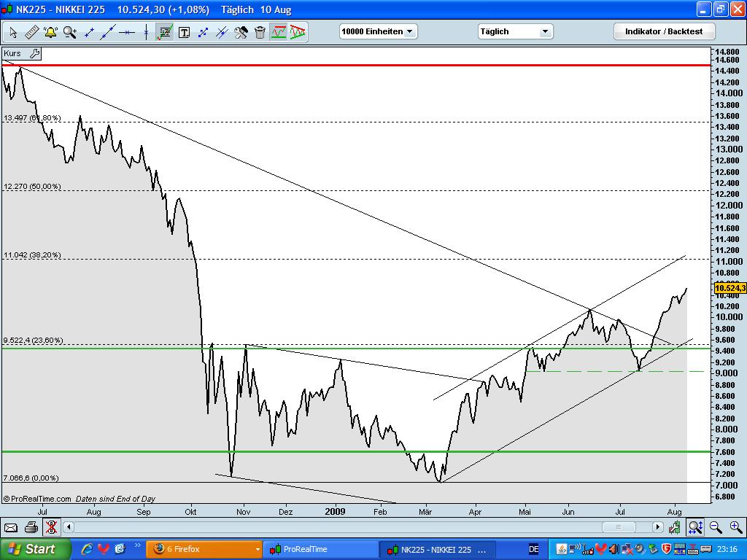Expand the quick launch chevron

138,545
